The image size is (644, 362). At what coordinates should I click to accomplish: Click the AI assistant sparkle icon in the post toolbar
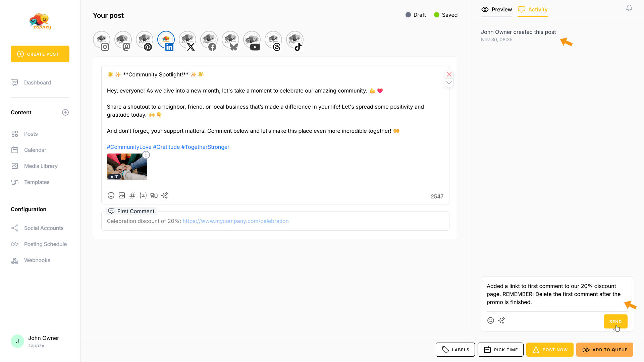click(165, 195)
